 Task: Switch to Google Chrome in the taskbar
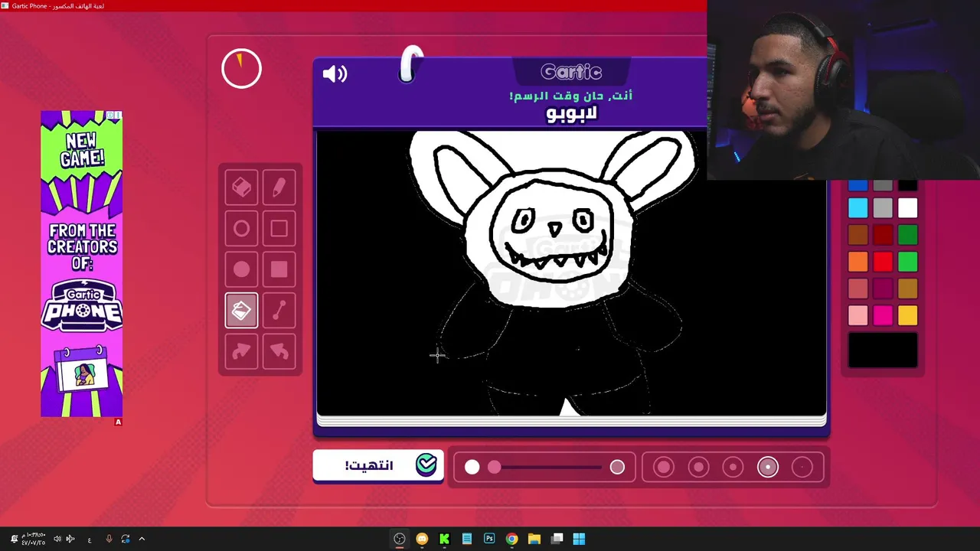tap(511, 539)
